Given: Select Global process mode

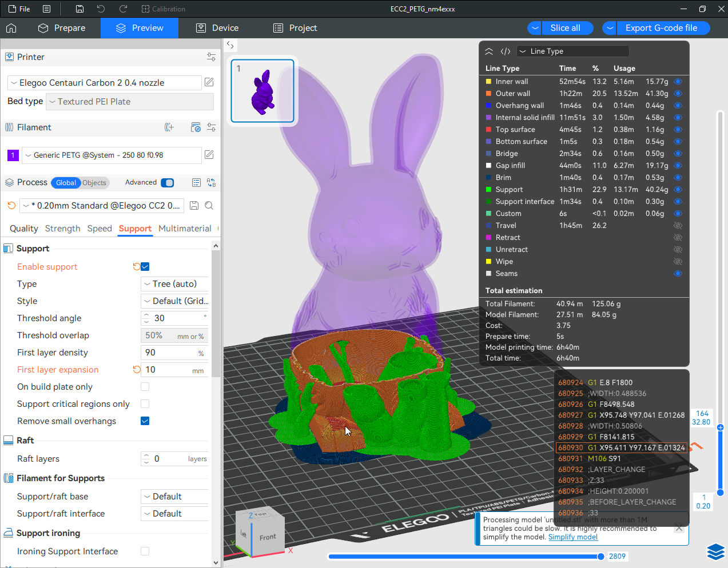Looking at the screenshot, I should click(x=66, y=183).
